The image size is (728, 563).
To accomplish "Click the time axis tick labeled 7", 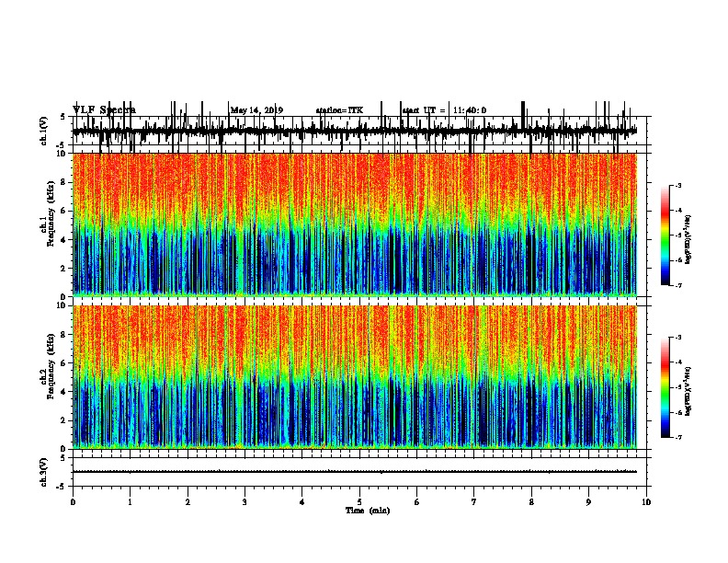I will coord(474,502).
